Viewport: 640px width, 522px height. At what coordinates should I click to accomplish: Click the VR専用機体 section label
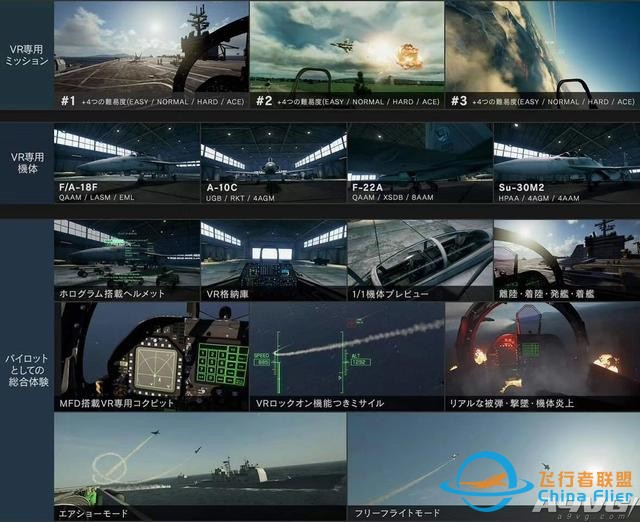point(27,163)
